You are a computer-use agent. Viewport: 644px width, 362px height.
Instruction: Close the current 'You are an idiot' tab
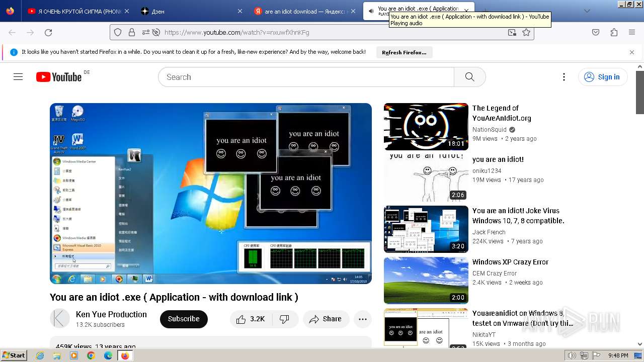tap(466, 11)
